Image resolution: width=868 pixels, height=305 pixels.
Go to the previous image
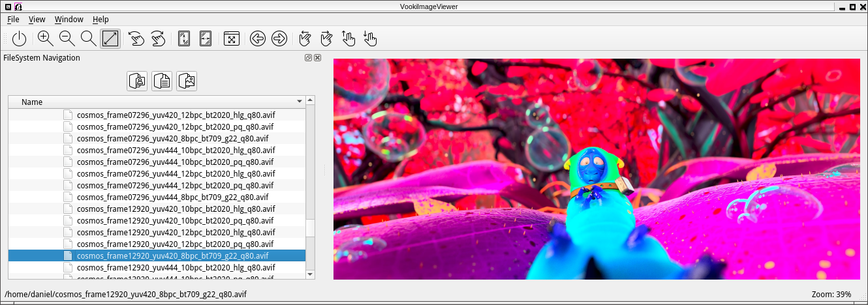pos(257,39)
